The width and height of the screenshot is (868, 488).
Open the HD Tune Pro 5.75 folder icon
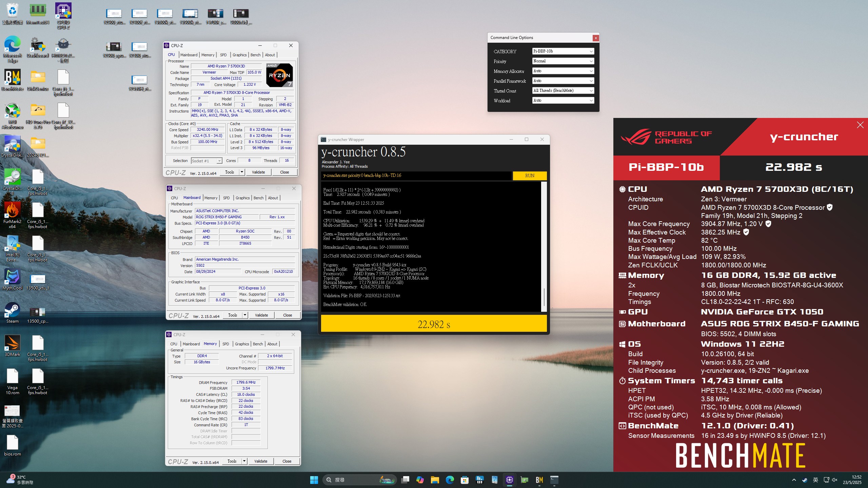pos(38,116)
